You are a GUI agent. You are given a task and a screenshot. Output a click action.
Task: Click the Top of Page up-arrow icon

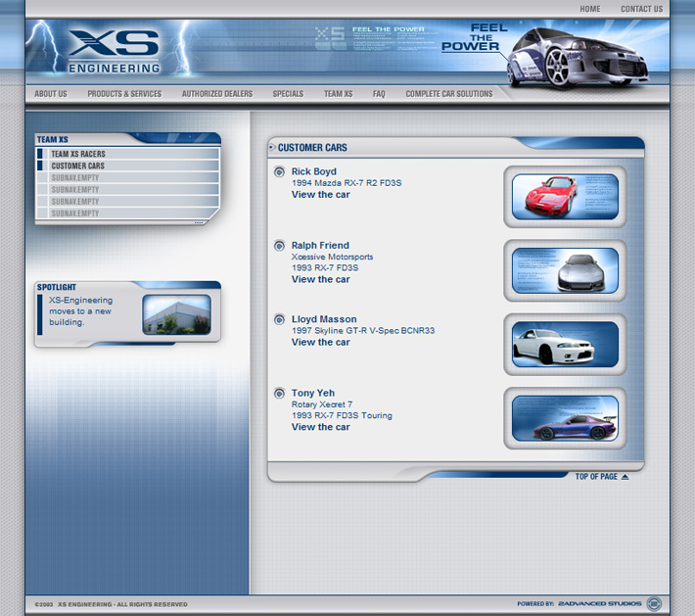pyautogui.click(x=625, y=477)
